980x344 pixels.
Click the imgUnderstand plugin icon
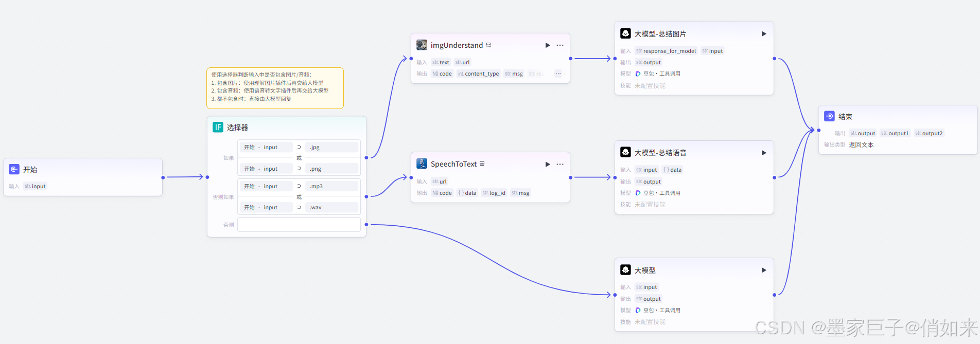point(422,45)
